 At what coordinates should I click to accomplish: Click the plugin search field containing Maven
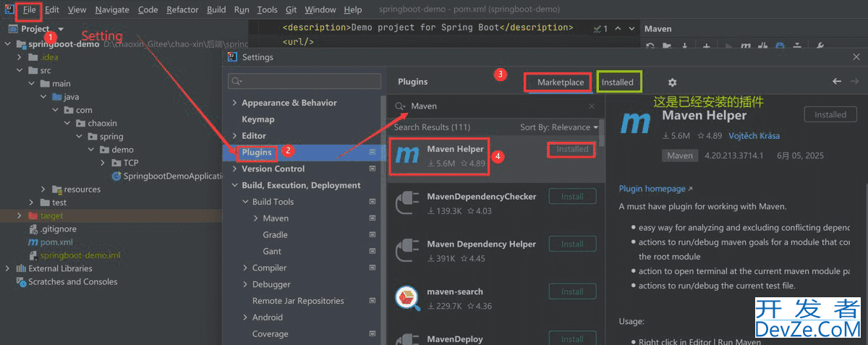coord(495,106)
